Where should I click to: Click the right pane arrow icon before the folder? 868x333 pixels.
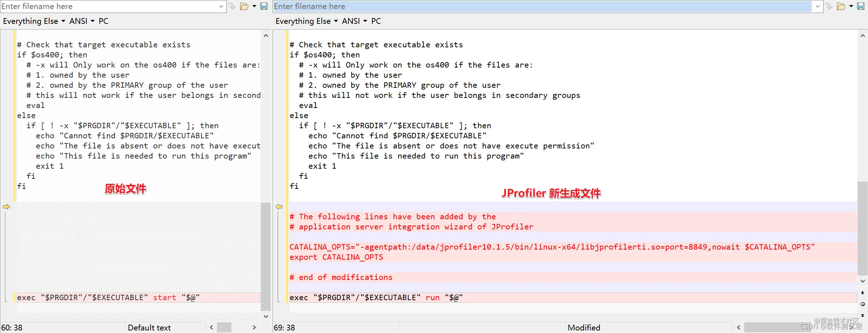(829, 7)
